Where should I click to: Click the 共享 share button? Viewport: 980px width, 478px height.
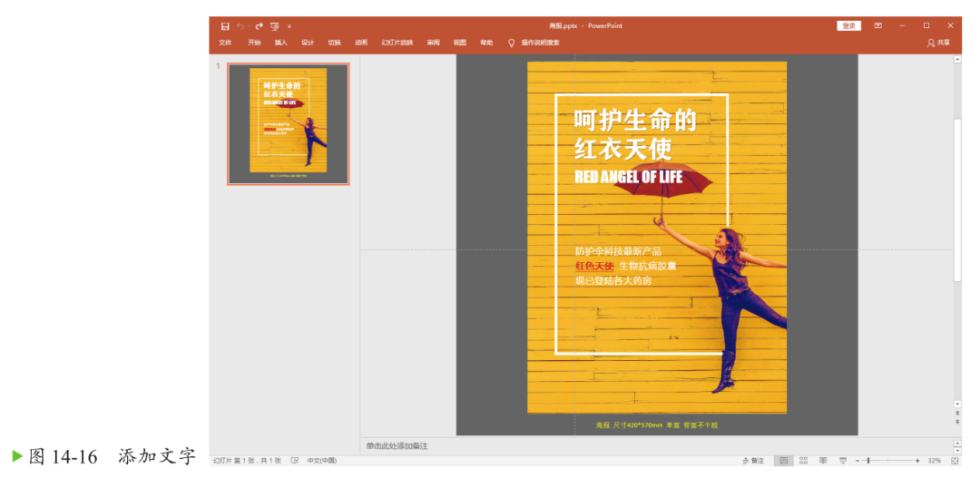[x=939, y=43]
